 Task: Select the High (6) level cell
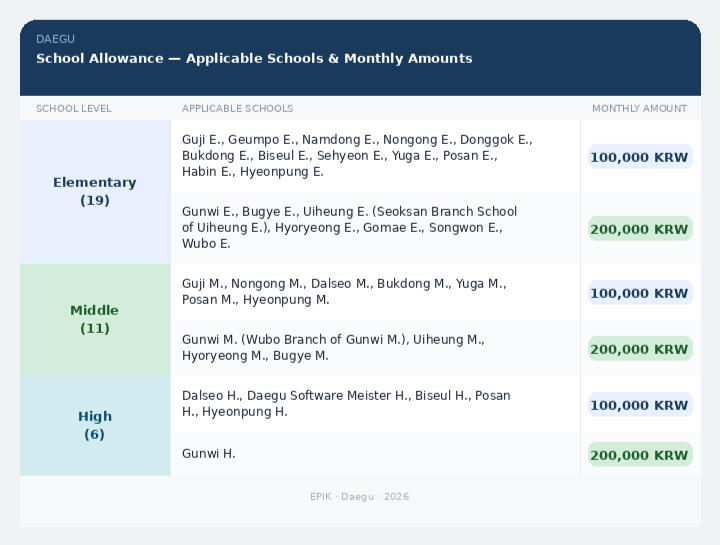[x=95, y=425]
